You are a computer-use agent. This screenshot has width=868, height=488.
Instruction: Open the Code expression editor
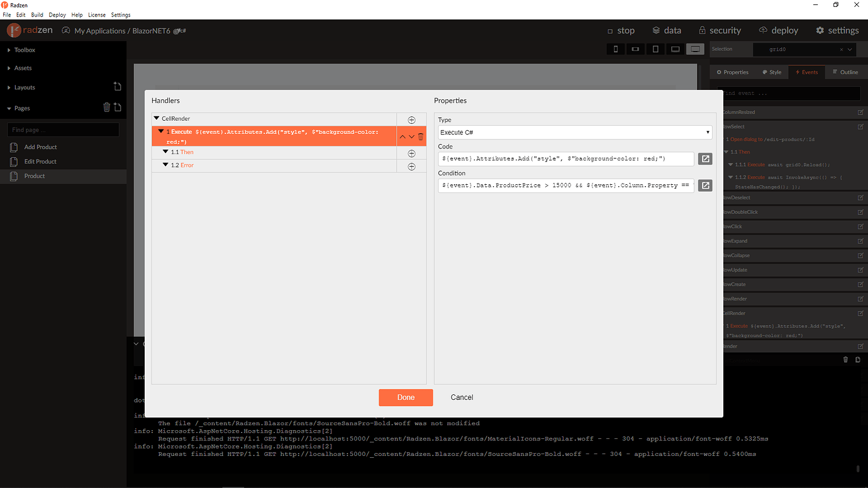point(704,158)
